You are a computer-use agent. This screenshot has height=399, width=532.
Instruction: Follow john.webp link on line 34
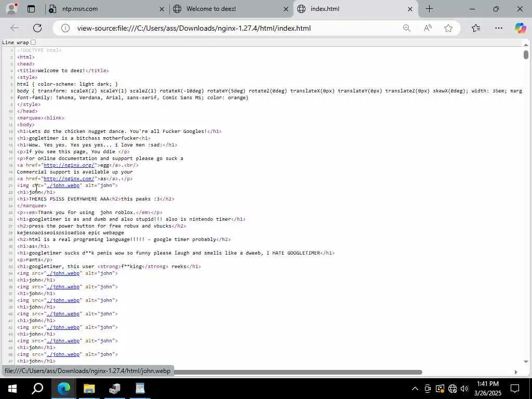point(63,273)
